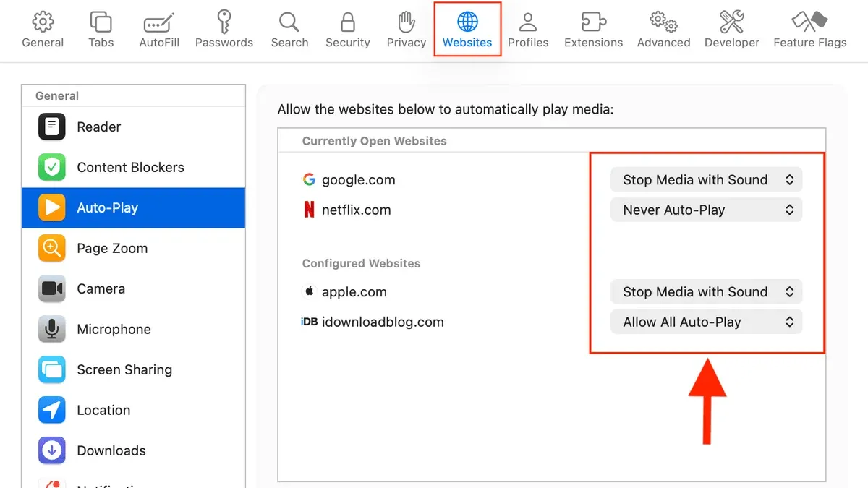868x488 pixels.
Task: Open the Extensions puzzle icon
Action: tap(594, 22)
